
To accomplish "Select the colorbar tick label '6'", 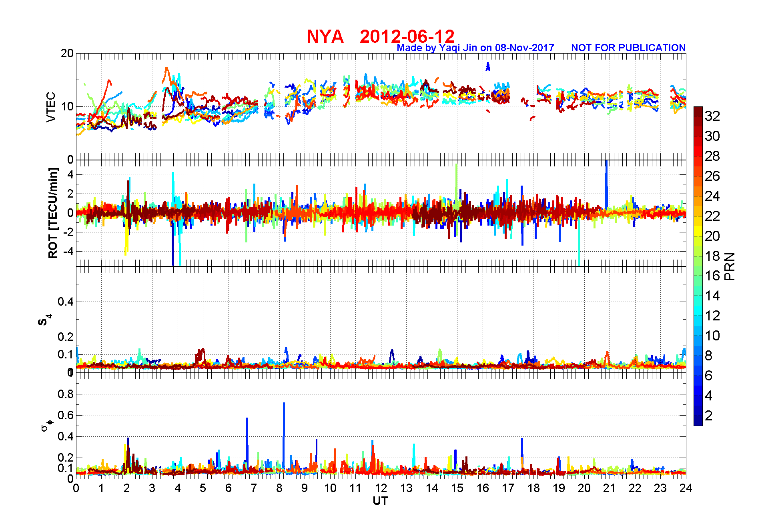I will tap(709, 376).
